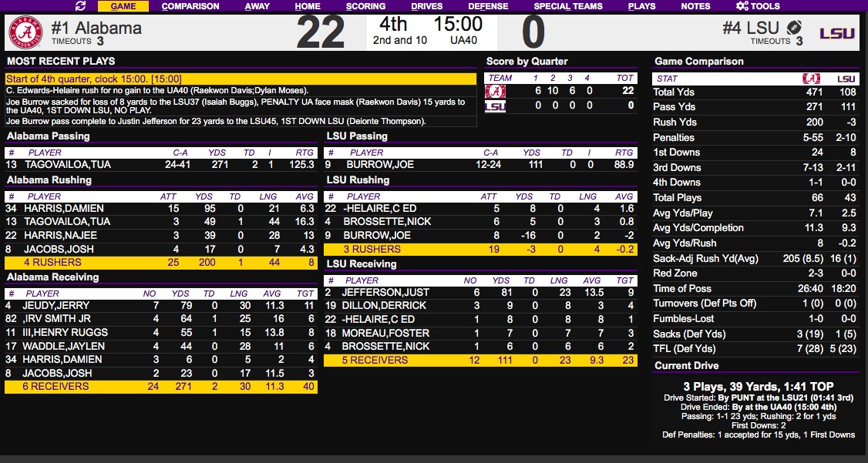Select the Special Teams tab
Viewport: 868px width, 463px height.
coord(568,6)
